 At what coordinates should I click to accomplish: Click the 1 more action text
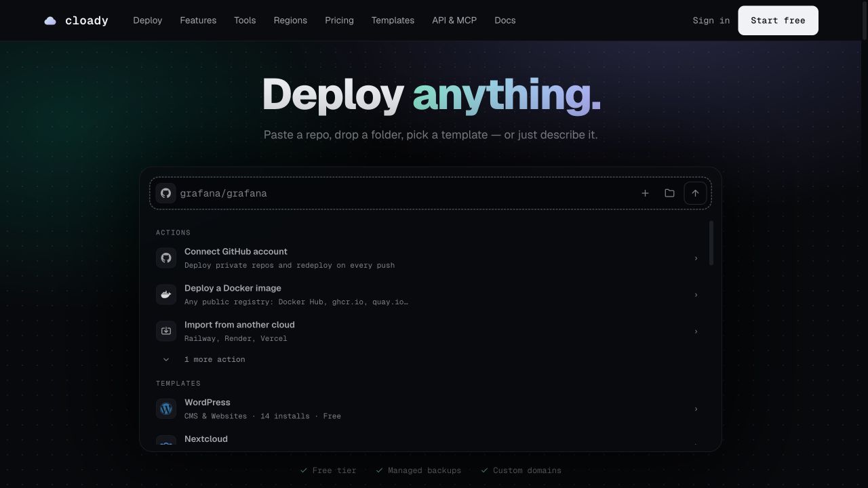click(x=215, y=359)
